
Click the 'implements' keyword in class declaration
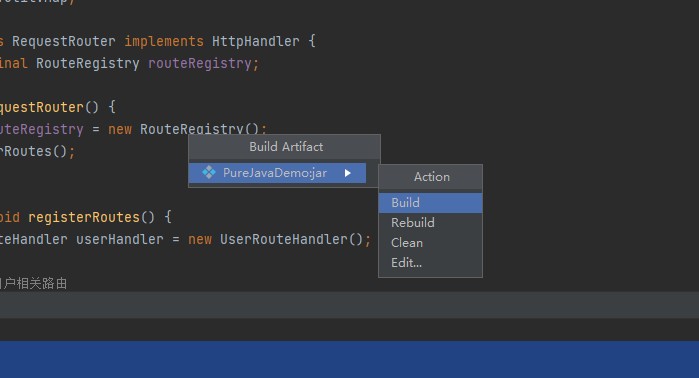pyautogui.click(x=164, y=41)
